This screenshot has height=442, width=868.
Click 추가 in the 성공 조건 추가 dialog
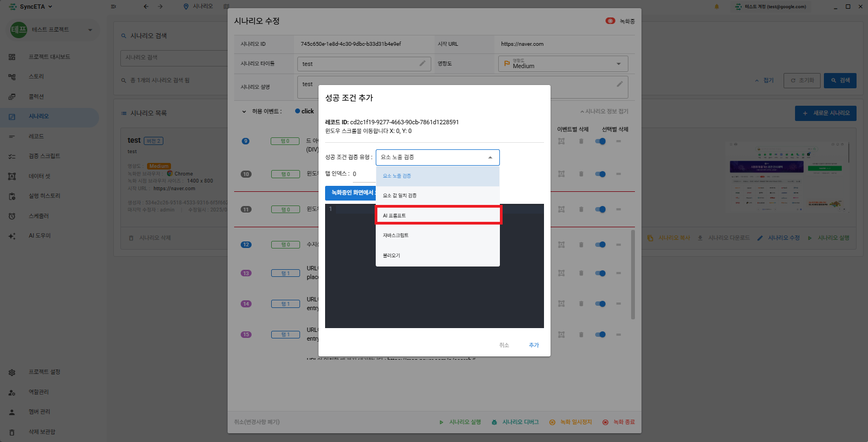point(534,345)
